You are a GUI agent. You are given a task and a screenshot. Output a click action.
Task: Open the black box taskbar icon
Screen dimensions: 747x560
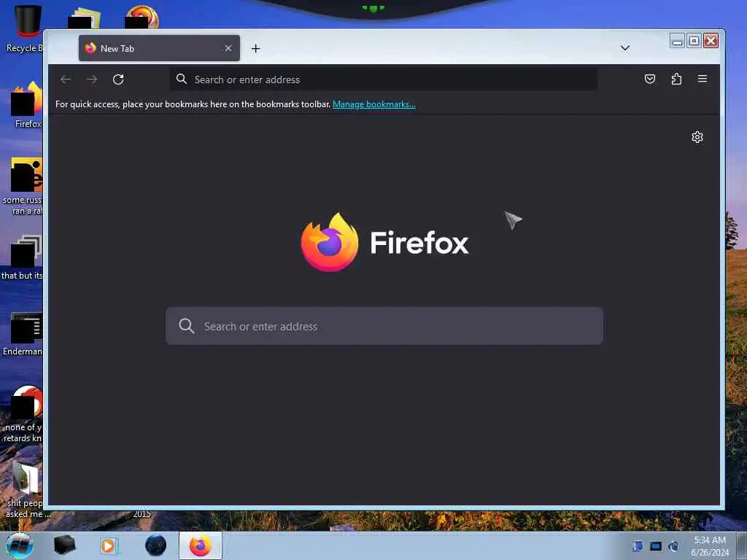click(64, 545)
